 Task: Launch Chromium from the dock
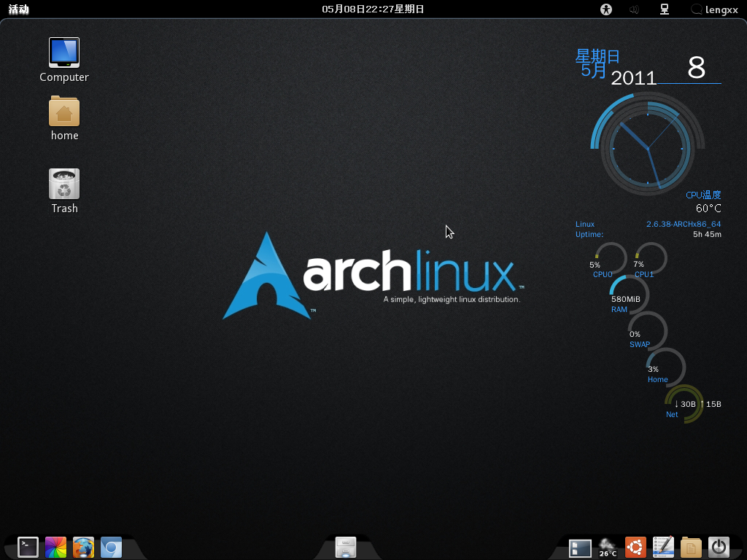click(x=111, y=547)
